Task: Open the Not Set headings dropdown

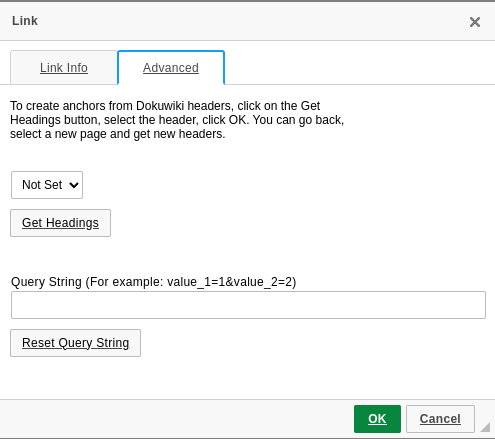Action: click(x=47, y=185)
